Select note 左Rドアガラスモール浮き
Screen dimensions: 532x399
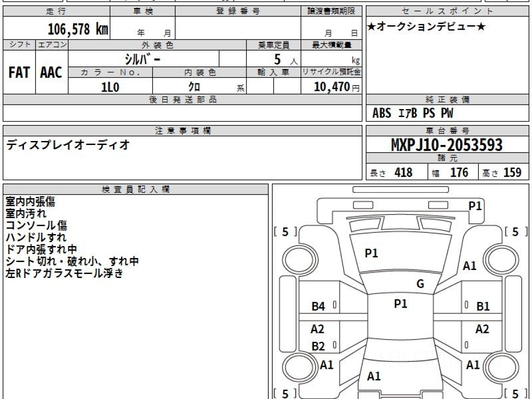pos(64,274)
